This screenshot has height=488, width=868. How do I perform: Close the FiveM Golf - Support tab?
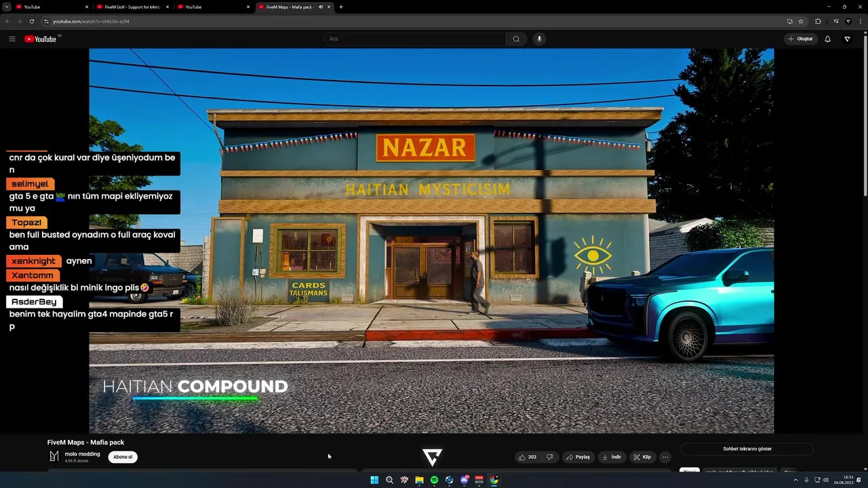pyautogui.click(x=167, y=7)
